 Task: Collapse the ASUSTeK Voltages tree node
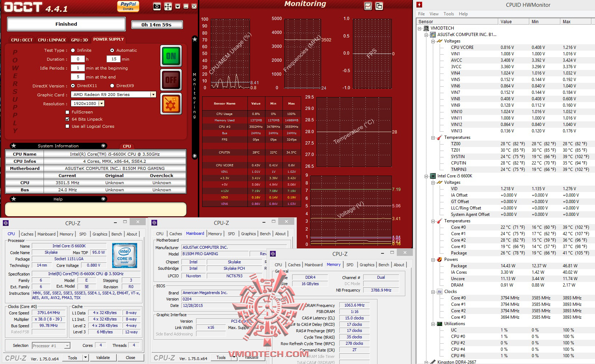tap(432, 41)
